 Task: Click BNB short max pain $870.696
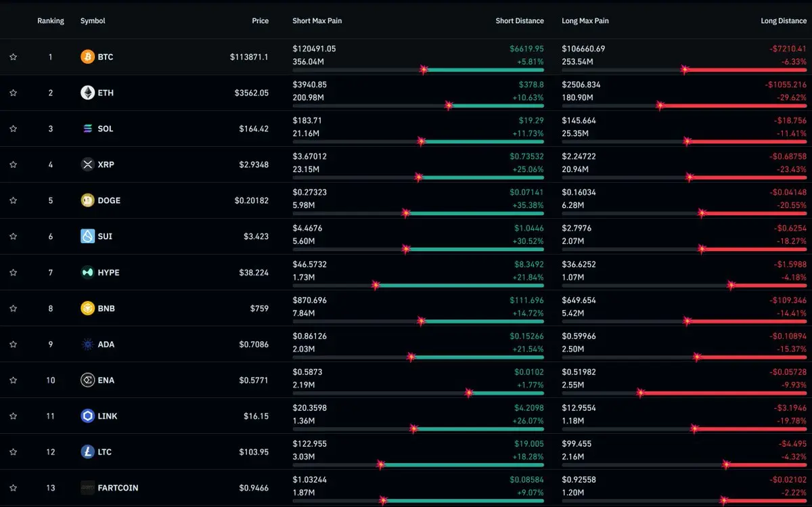pos(310,300)
